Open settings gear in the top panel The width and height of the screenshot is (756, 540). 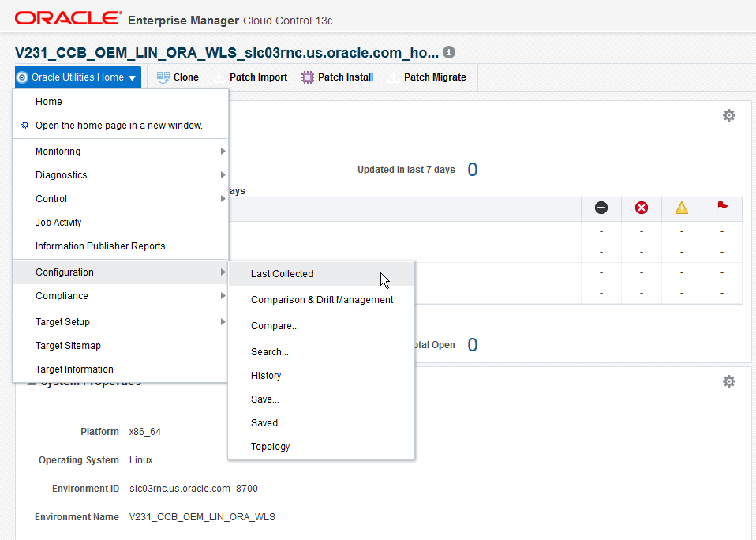729,115
